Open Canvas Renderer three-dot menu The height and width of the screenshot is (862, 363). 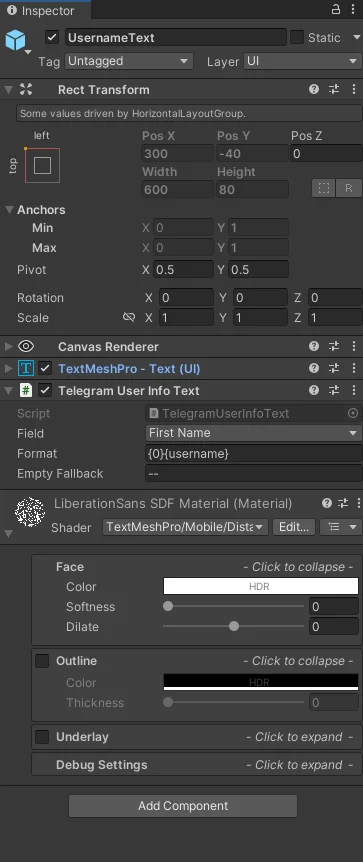pyautogui.click(x=354, y=346)
